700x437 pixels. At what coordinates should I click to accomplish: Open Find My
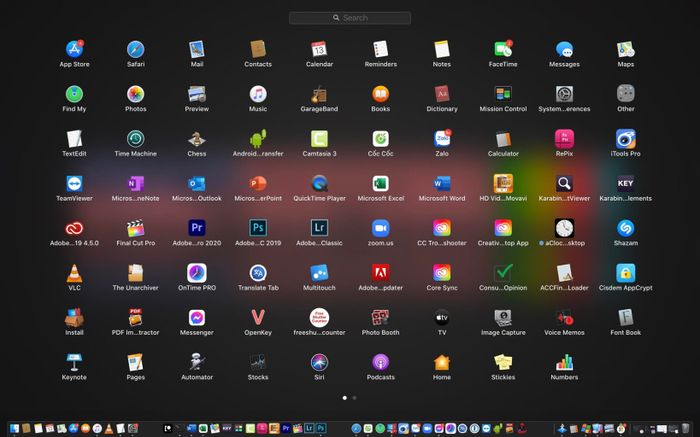[x=75, y=94]
